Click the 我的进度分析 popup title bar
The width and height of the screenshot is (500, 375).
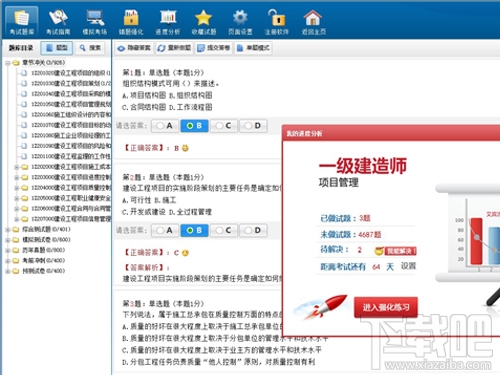[x=391, y=133]
